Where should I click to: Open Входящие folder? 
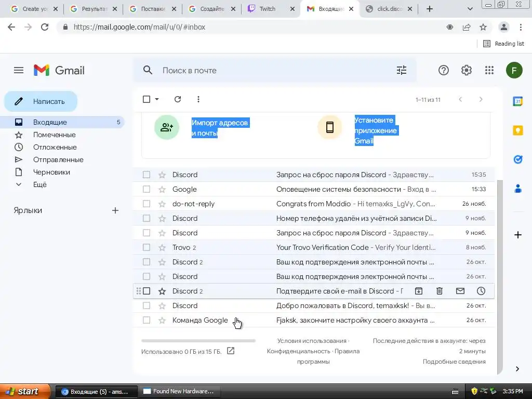tap(62, 122)
